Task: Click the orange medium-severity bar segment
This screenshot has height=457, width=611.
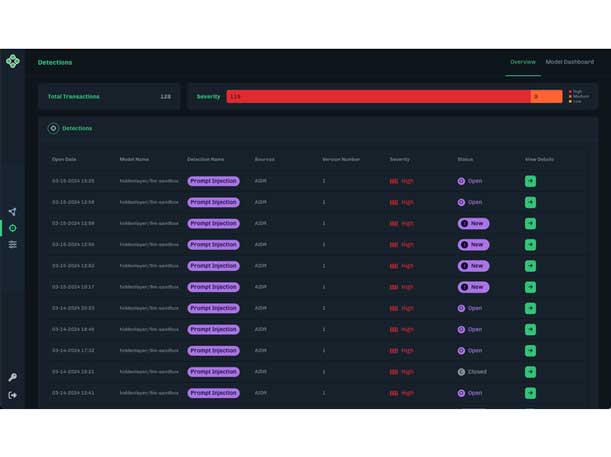Action: [546, 97]
